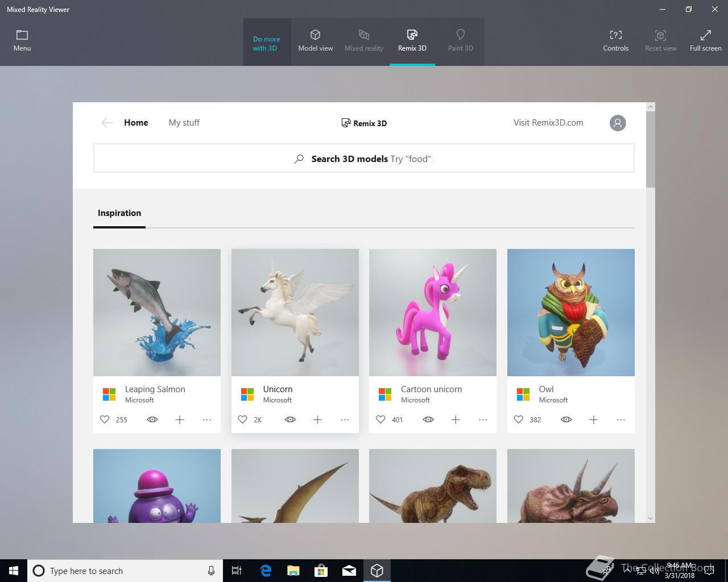Select the Inspiration tab
The width and height of the screenshot is (728, 582).
coord(119,214)
